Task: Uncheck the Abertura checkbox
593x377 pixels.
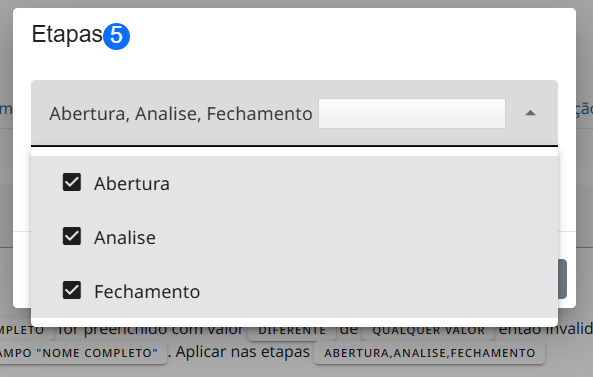Action: (x=72, y=182)
